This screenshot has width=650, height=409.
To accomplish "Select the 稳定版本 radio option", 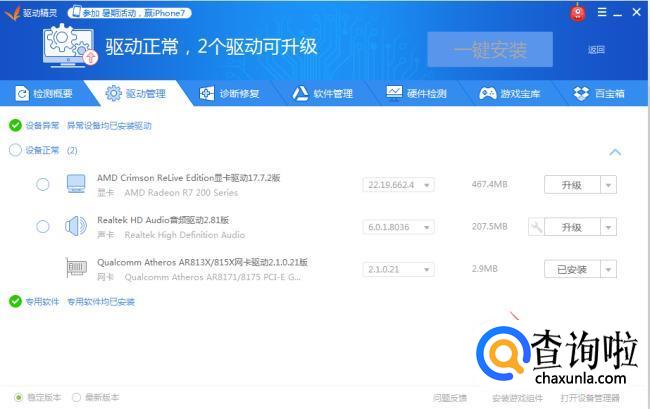I will pos(18,397).
